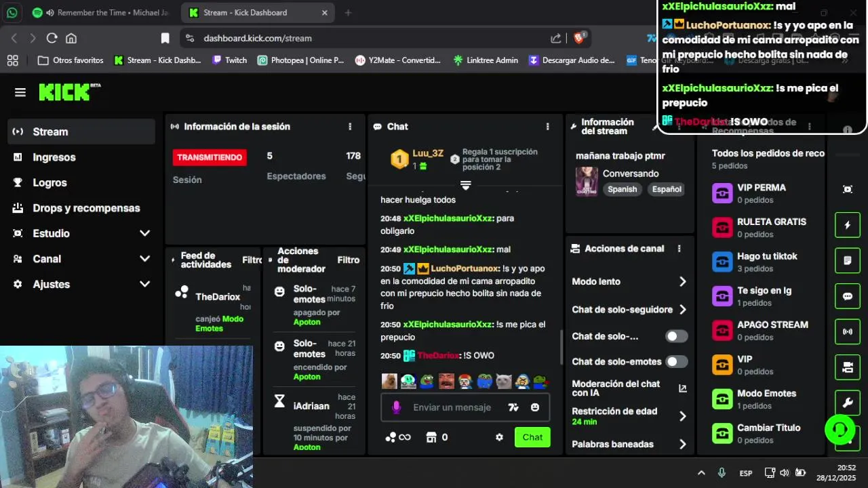
Task: Open the Twitch bookmark
Action: (x=229, y=60)
